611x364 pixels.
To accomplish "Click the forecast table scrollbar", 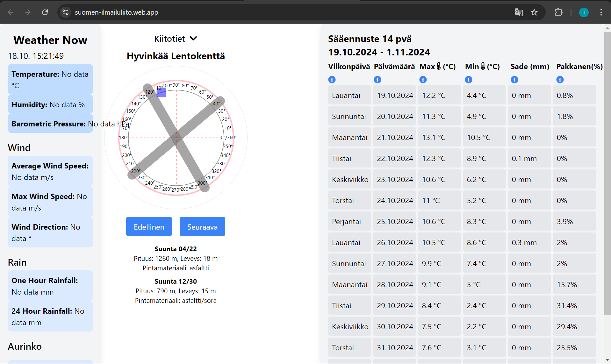I will [607, 172].
